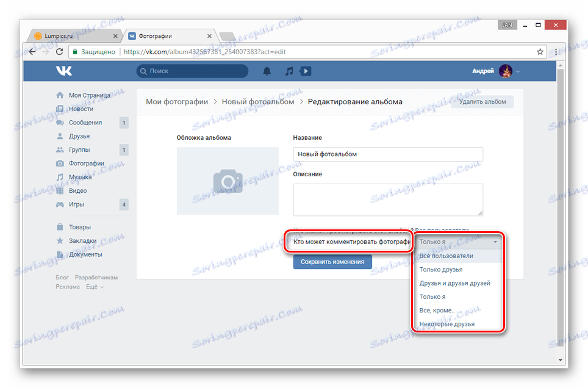Image resolution: width=588 pixels, height=388 pixels.
Task: Click the Поиск search field
Action: point(192,71)
